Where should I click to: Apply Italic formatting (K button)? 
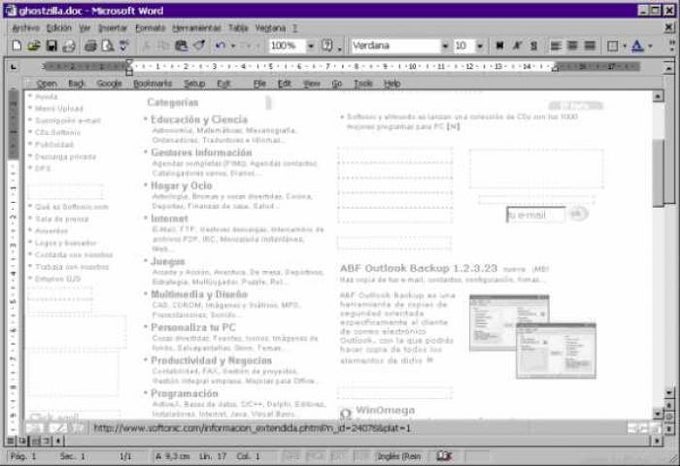(x=517, y=46)
